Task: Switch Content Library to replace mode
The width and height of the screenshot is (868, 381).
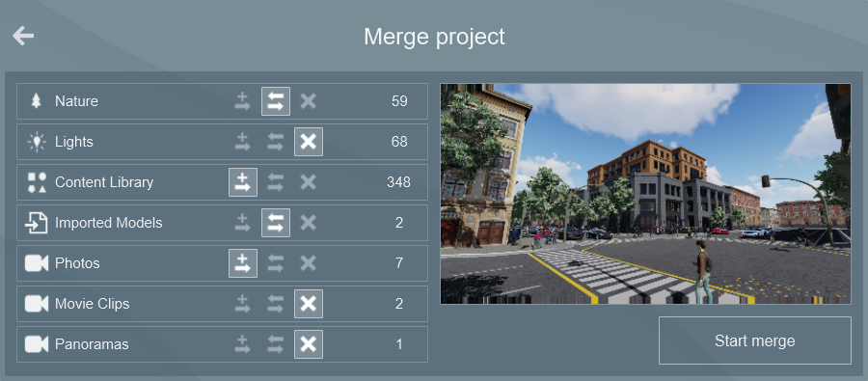Action: tap(276, 182)
